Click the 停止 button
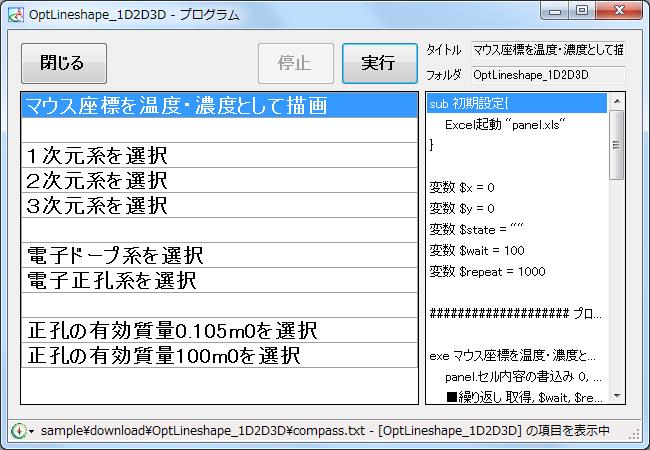This screenshot has height=450, width=650. pos(295,63)
